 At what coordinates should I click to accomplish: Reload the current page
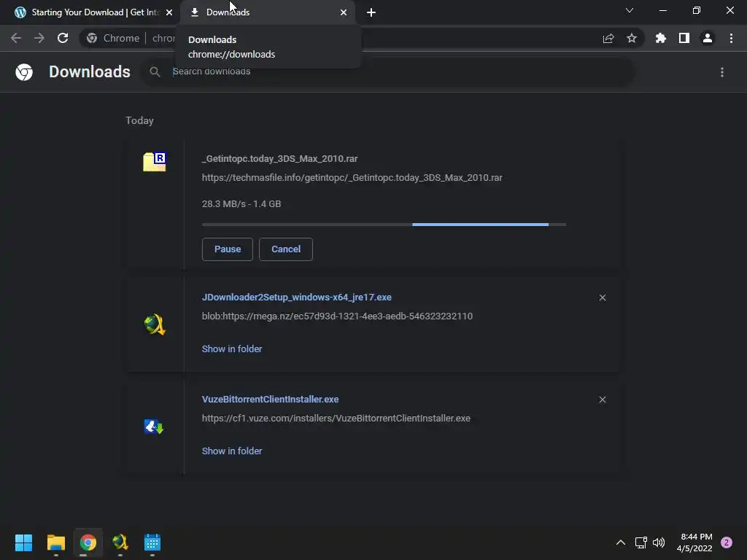pos(63,38)
